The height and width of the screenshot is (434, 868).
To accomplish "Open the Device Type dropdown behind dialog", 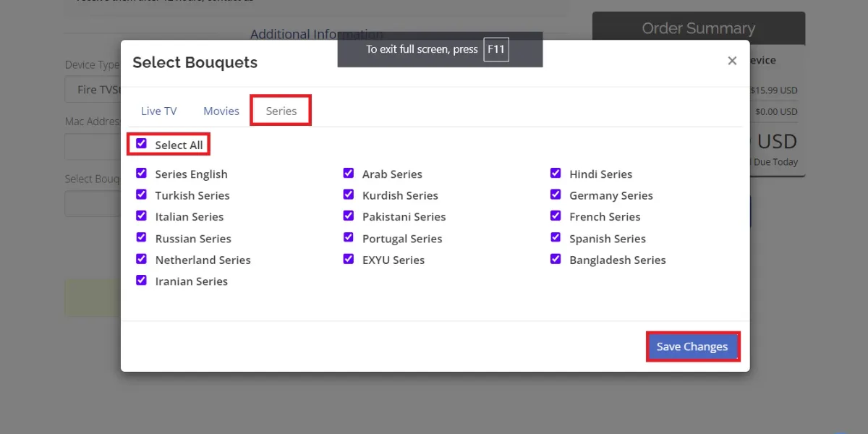I will [93, 90].
